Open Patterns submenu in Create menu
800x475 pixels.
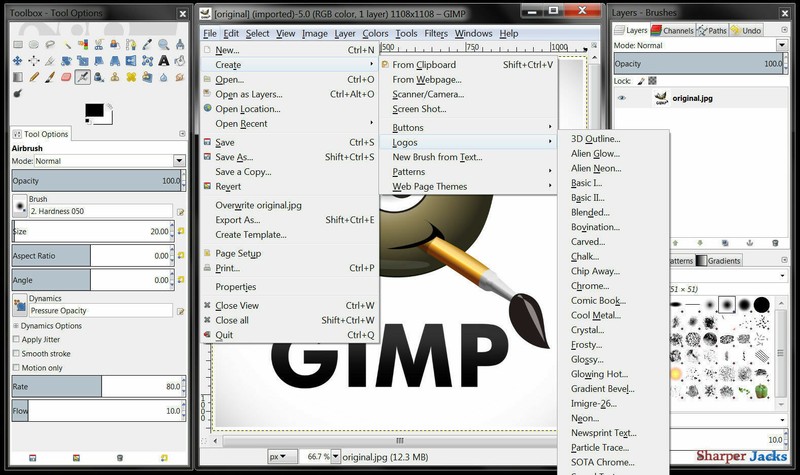coord(468,171)
